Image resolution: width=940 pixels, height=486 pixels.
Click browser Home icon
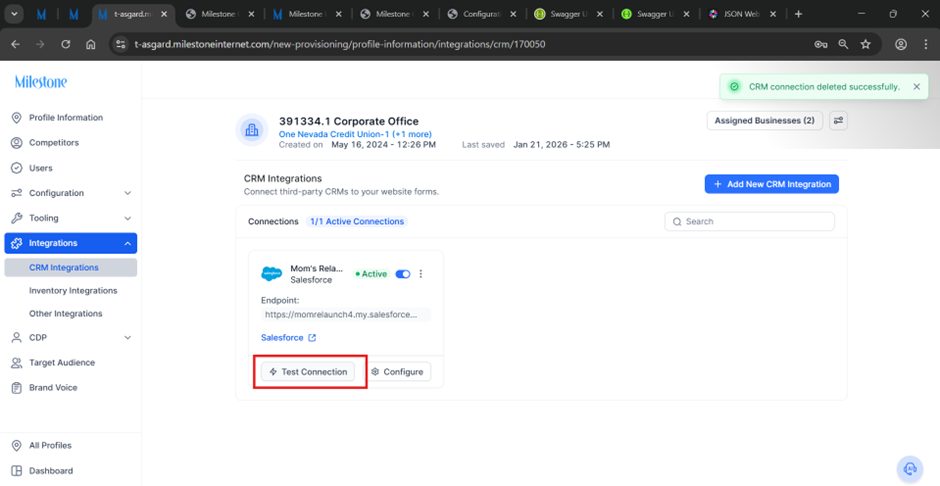tap(91, 44)
